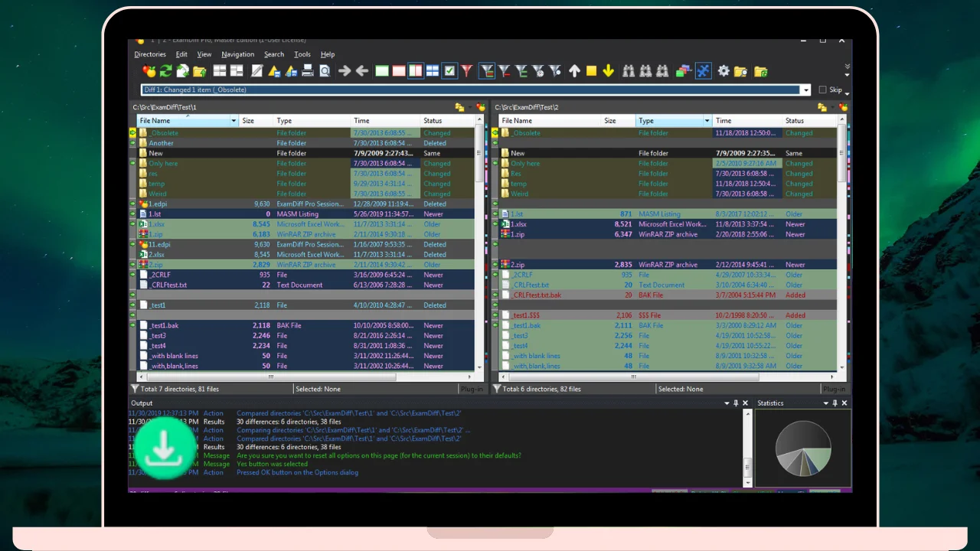
Task: Open the Help menu
Action: pos(328,54)
